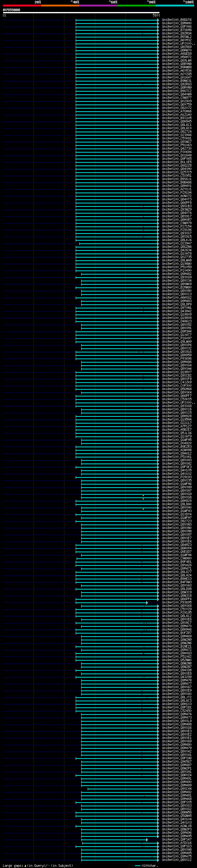Open the entry UniRef100_A2WV88
The height and width of the screenshot is (868, 197).
click(x=176, y=450)
